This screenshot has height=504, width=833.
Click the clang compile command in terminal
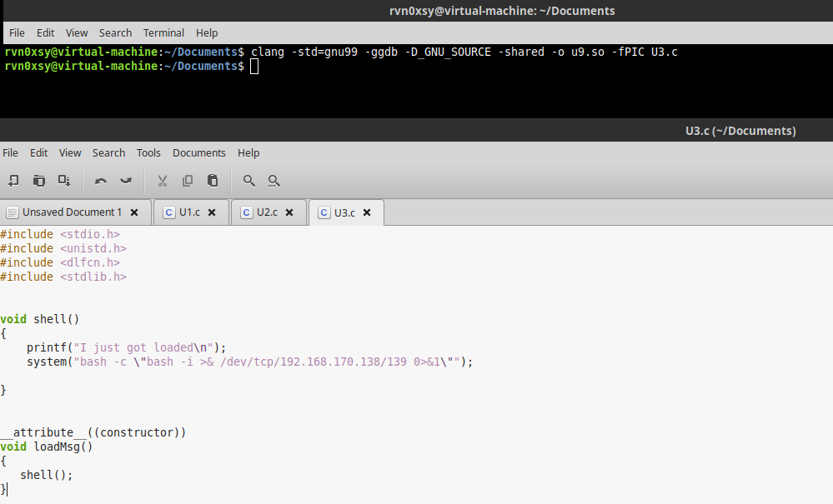[464, 52]
